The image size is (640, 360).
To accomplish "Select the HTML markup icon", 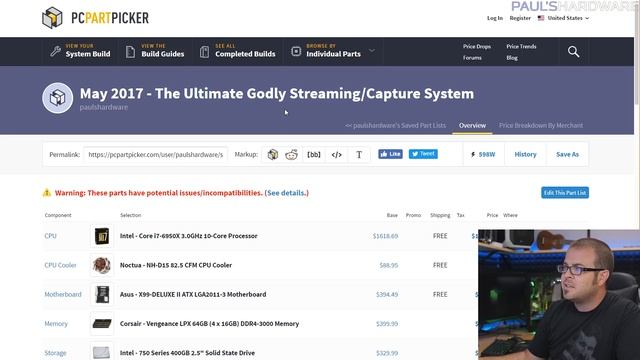I will click(x=337, y=155).
